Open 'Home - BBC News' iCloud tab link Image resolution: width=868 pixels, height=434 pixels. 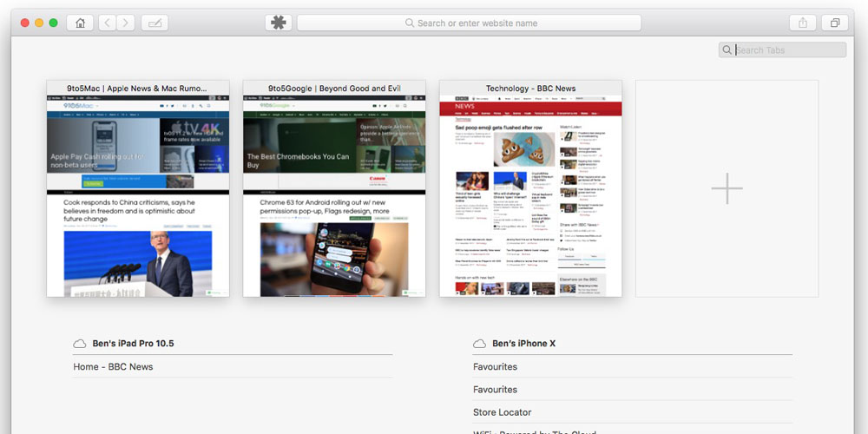(114, 367)
